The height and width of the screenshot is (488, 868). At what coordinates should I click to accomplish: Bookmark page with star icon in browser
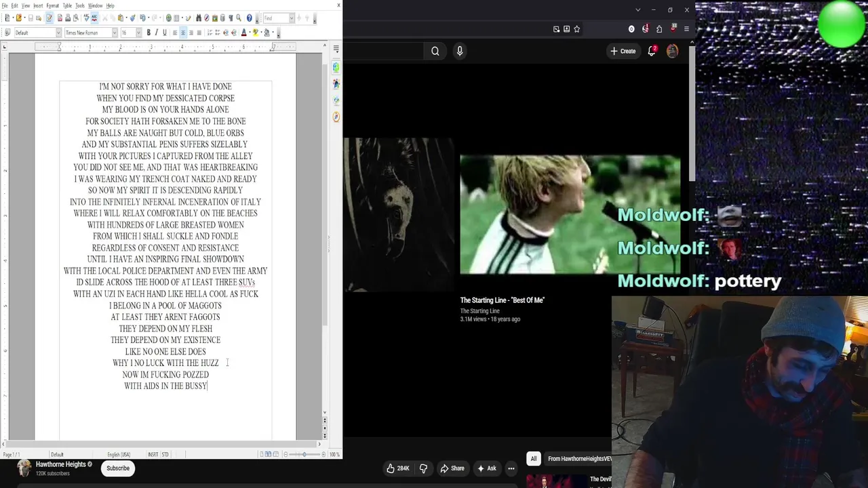coord(577,29)
